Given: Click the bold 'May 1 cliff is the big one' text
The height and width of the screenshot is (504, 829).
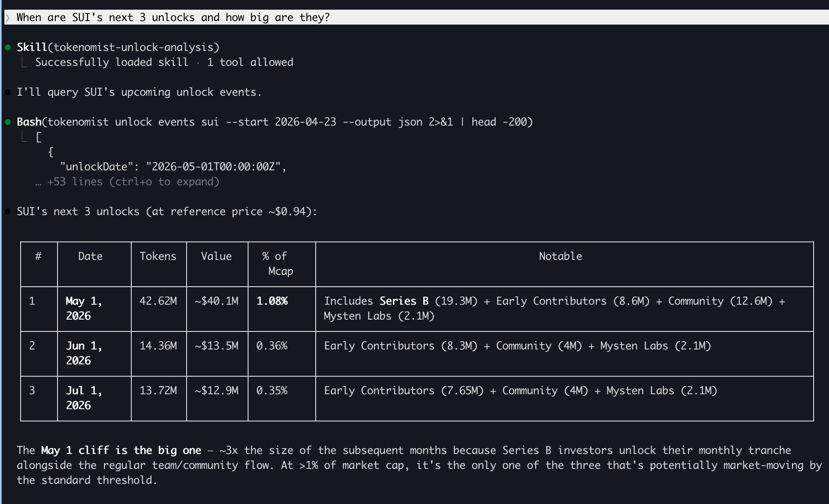Looking at the screenshot, I should click(121, 450).
